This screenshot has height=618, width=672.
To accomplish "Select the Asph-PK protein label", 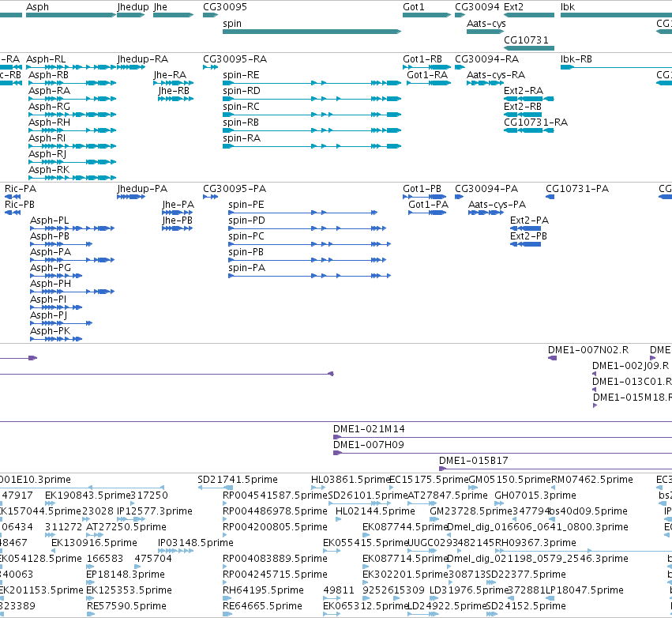I will click(x=50, y=331).
